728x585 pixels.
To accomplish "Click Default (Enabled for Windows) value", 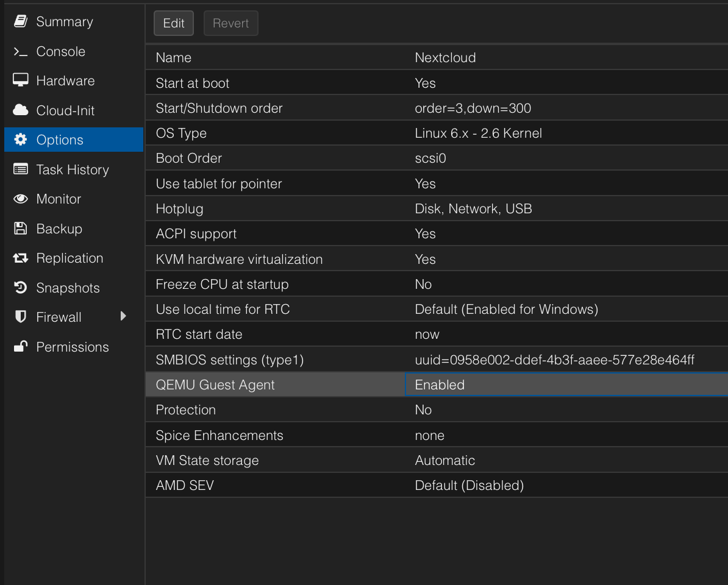I will coord(507,310).
